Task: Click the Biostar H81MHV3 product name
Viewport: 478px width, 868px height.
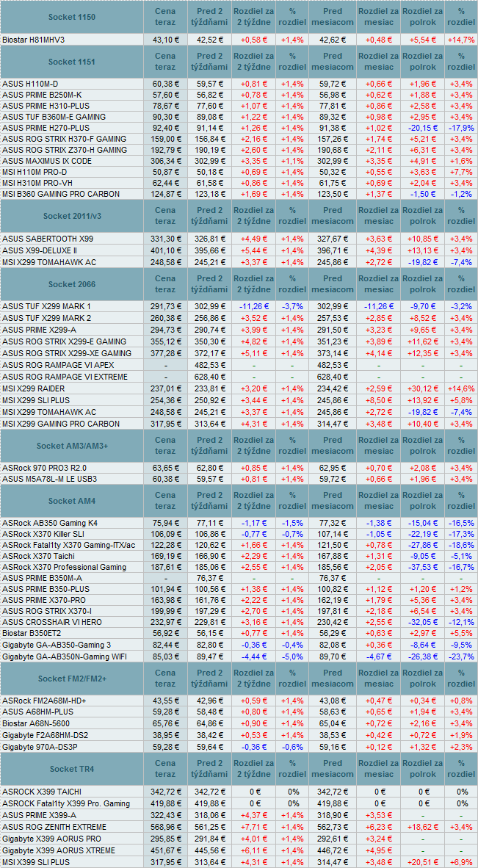Action: click(x=32, y=40)
